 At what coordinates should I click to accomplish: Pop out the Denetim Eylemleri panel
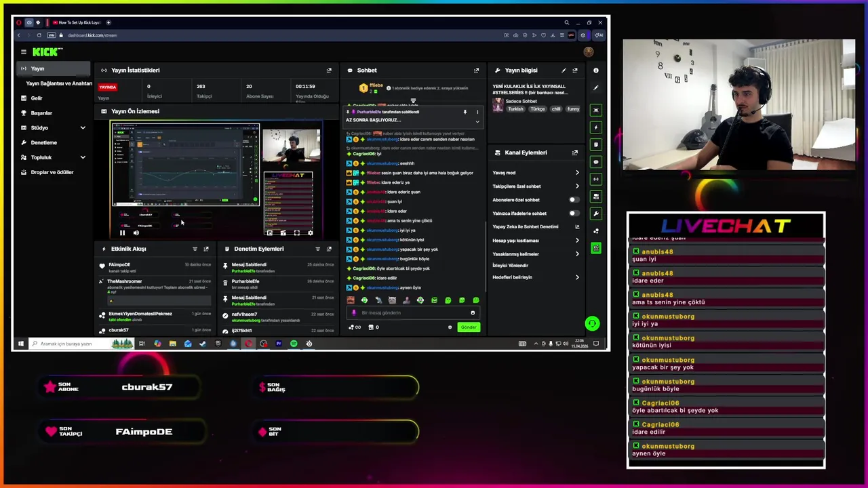pyautogui.click(x=329, y=249)
